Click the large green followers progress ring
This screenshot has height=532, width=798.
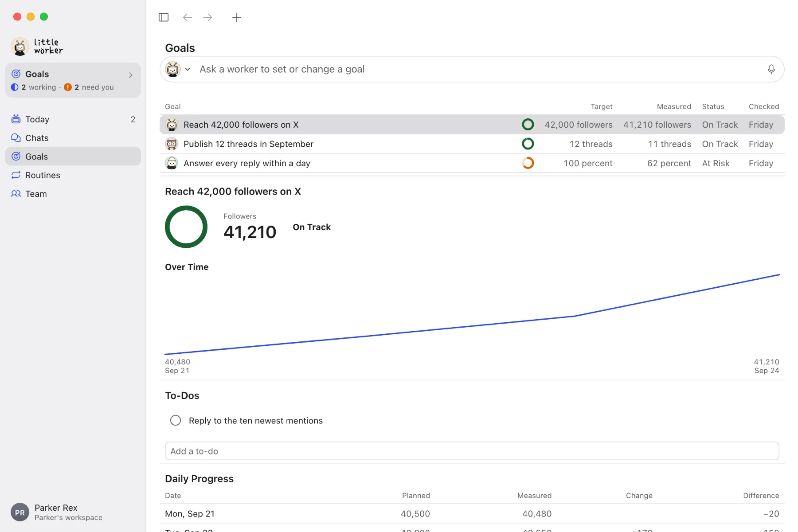pyautogui.click(x=186, y=227)
